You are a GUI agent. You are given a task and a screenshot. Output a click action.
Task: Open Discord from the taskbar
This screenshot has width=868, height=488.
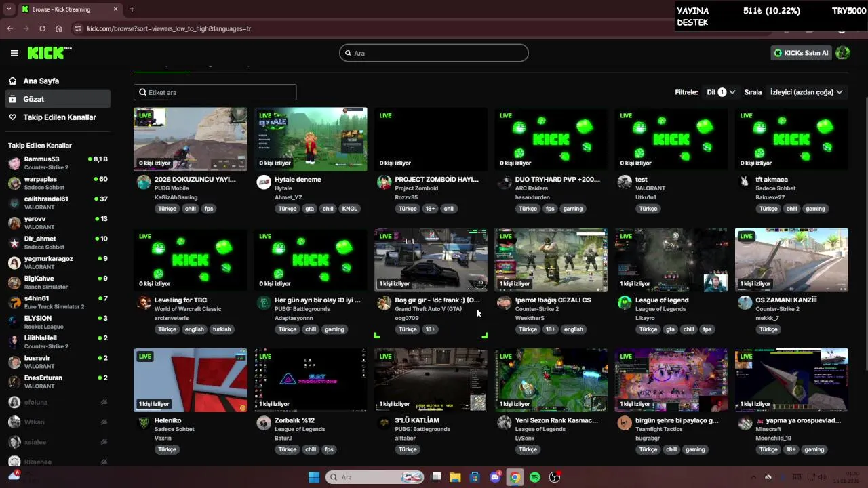(x=495, y=477)
